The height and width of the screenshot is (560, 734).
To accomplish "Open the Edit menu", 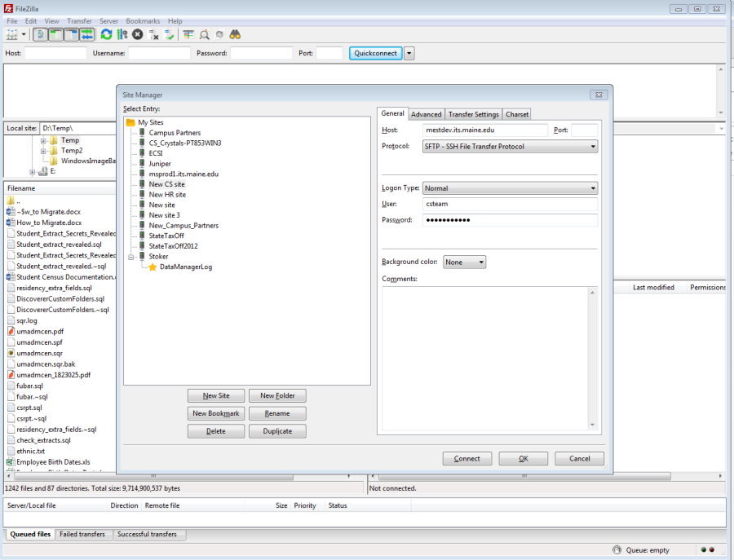I will coord(31,21).
